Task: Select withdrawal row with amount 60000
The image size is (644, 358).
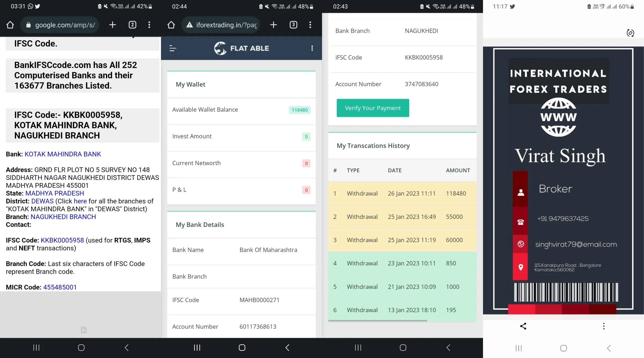Action: pyautogui.click(x=402, y=240)
